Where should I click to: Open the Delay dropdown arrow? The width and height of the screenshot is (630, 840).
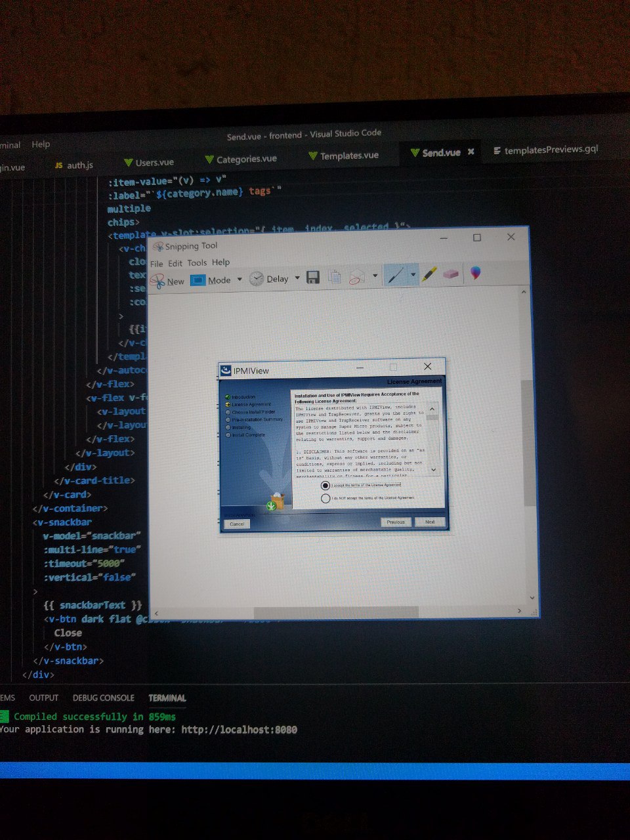[x=297, y=278]
